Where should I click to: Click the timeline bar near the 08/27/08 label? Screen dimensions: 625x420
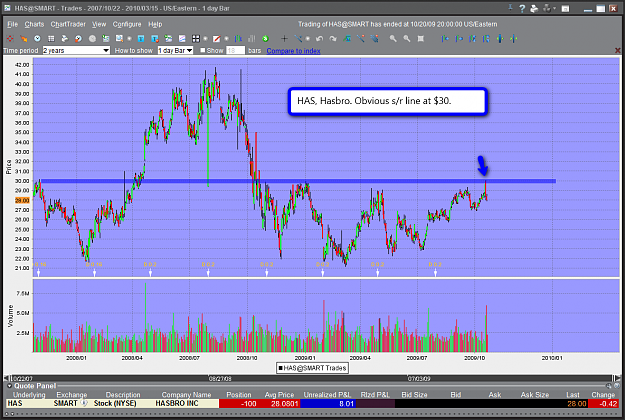pyautogui.click(x=220, y=379)
